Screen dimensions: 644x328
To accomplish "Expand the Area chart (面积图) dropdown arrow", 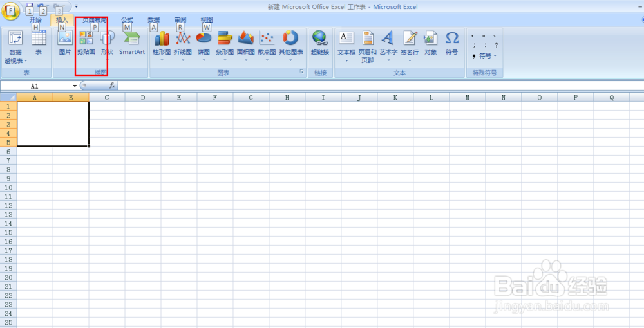I will (x=245, y=60).
